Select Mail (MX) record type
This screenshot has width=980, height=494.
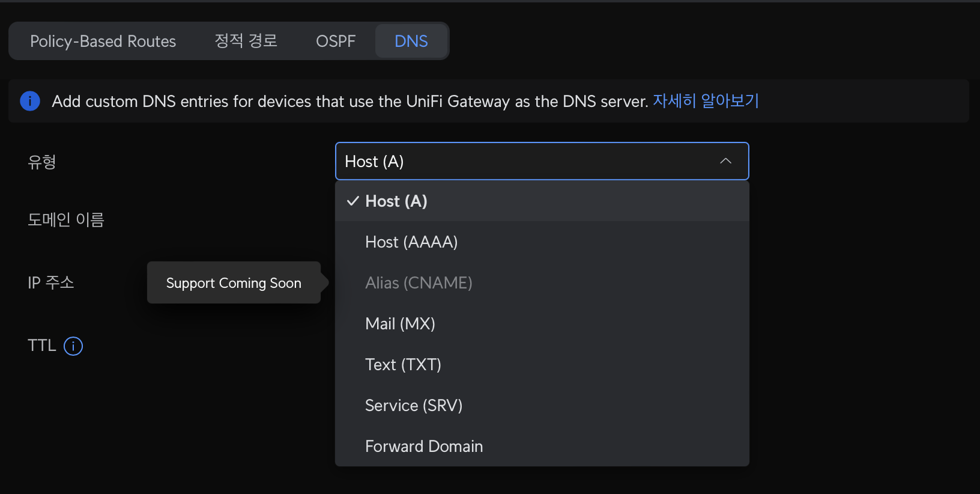pos(400,324)
